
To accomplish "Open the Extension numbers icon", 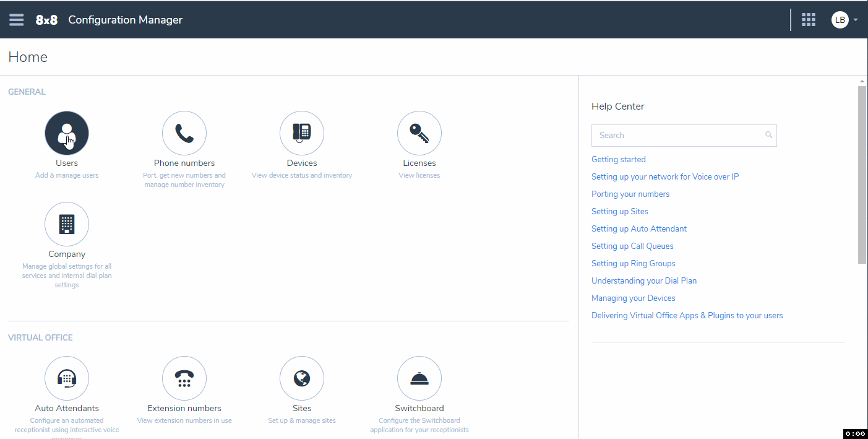I will [184, 378].
